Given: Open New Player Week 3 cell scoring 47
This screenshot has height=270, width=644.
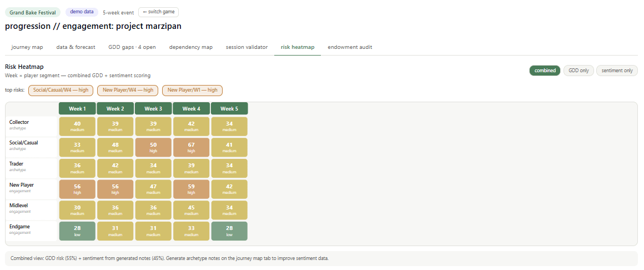Looking at the screenshot, I should 153,189.
